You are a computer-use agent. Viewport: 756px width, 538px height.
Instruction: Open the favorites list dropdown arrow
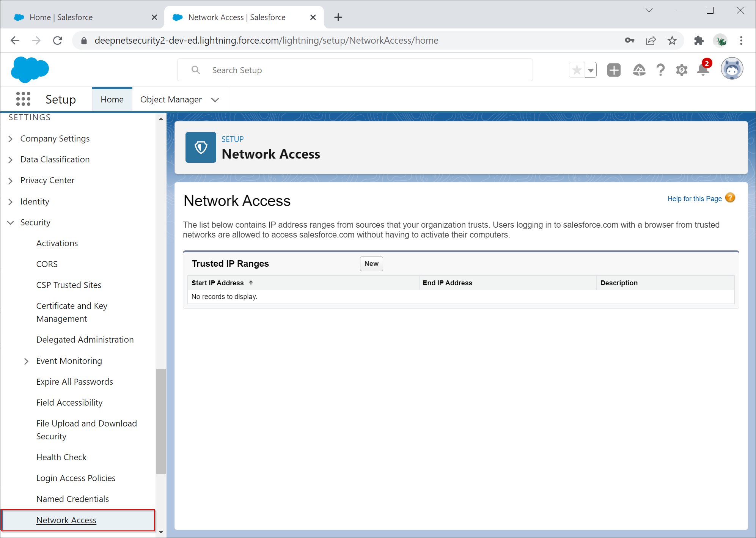tap(591, 70)
